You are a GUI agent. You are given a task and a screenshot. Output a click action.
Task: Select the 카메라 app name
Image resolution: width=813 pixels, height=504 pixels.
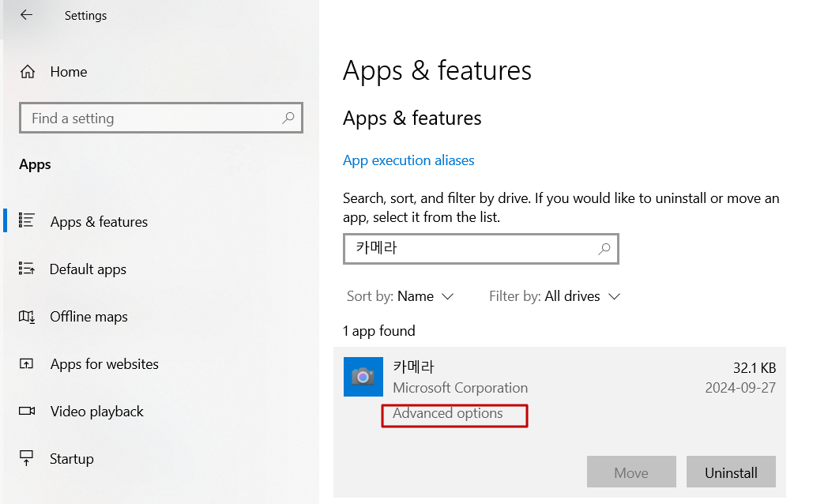413,367
